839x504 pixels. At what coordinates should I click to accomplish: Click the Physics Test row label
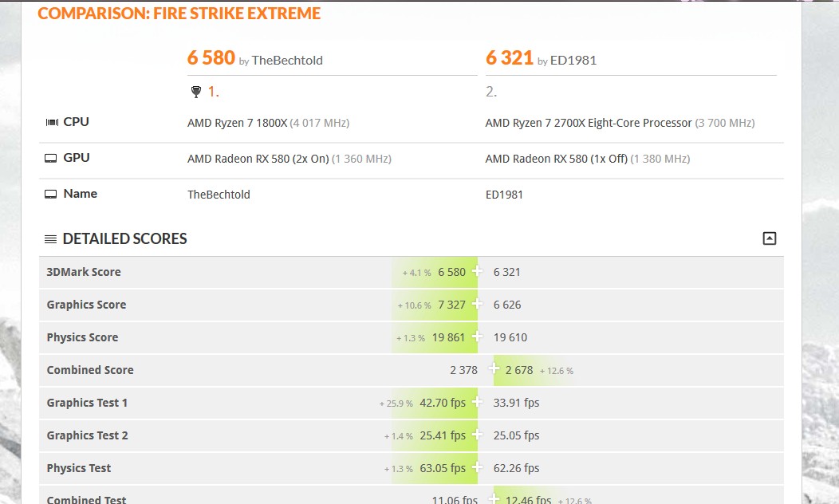coord(79,467)
